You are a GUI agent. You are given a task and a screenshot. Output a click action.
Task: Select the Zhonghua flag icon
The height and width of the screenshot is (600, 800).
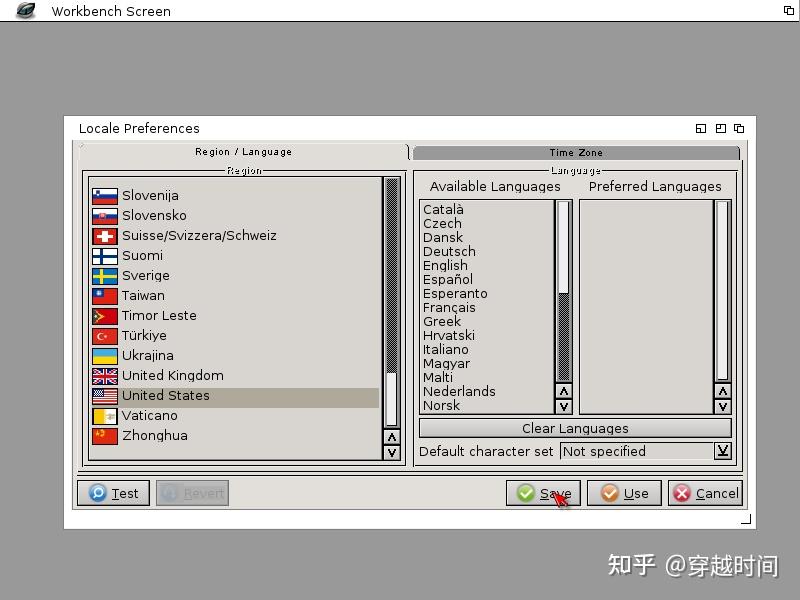click(104, 436)
